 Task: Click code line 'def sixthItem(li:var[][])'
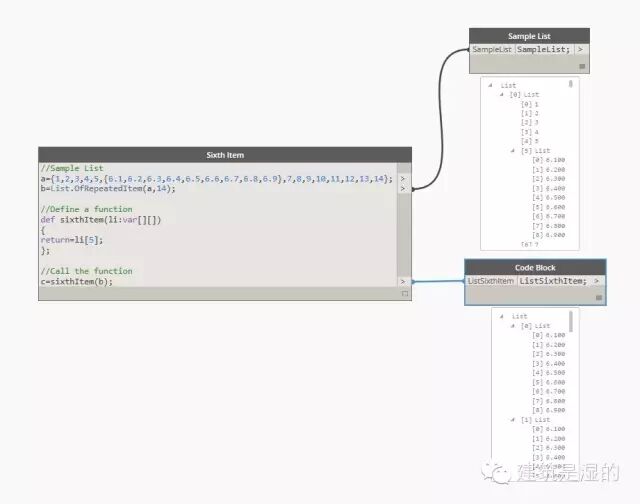(101, 220)
